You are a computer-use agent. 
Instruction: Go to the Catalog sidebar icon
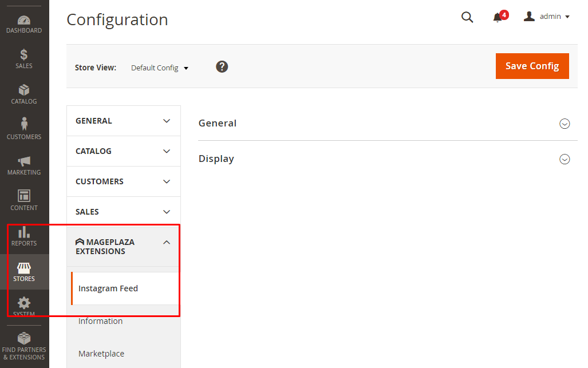(x=24, y=94)
